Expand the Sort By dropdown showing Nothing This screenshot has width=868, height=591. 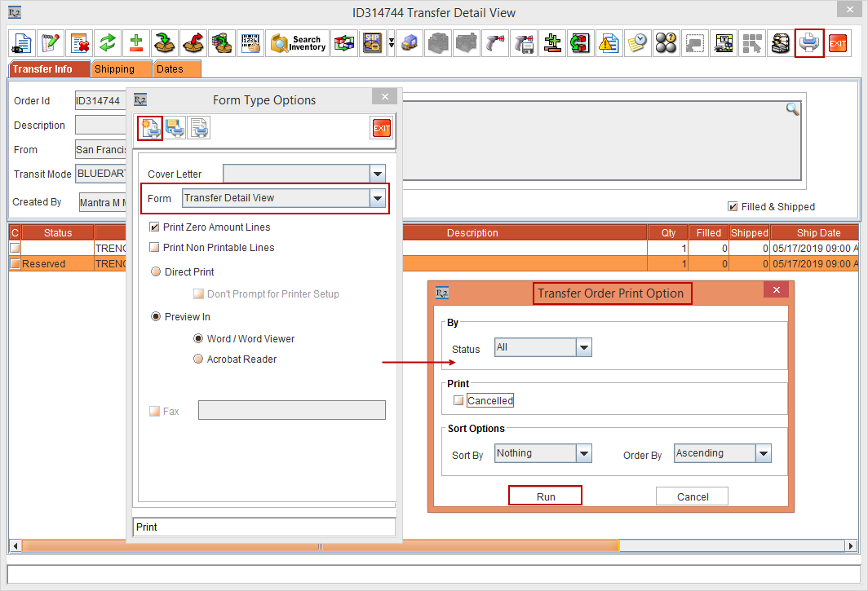[x=583, y=453]
